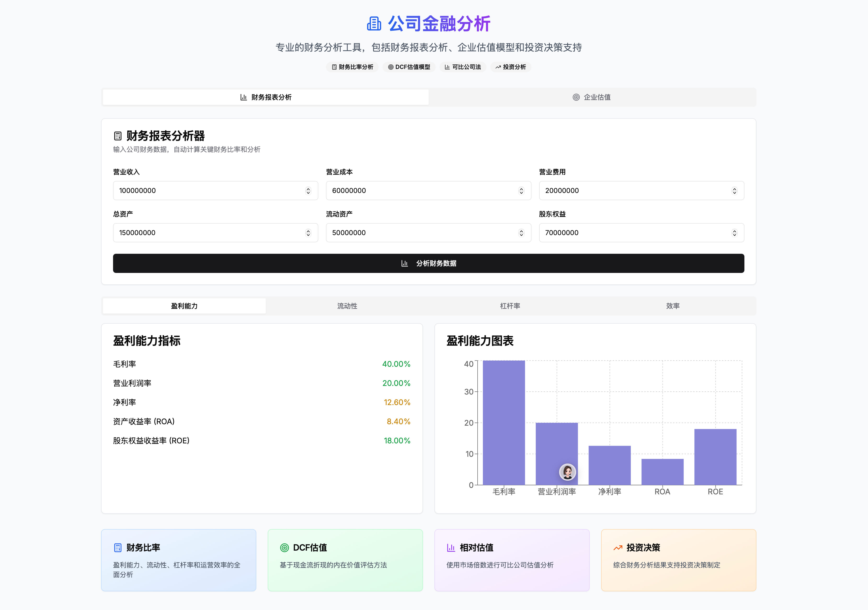
Task: Click the calculator icon next to 财务报表分析器
Action: 118,136
